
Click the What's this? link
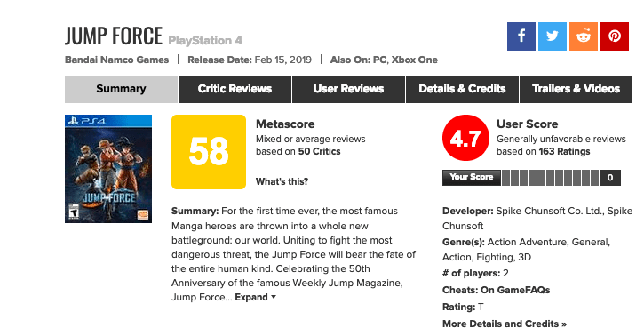[282, 181]
